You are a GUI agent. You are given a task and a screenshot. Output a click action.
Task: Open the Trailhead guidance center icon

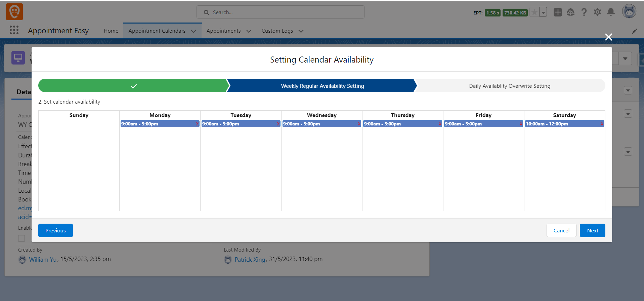pyautogui.click(x=570, y=12)
